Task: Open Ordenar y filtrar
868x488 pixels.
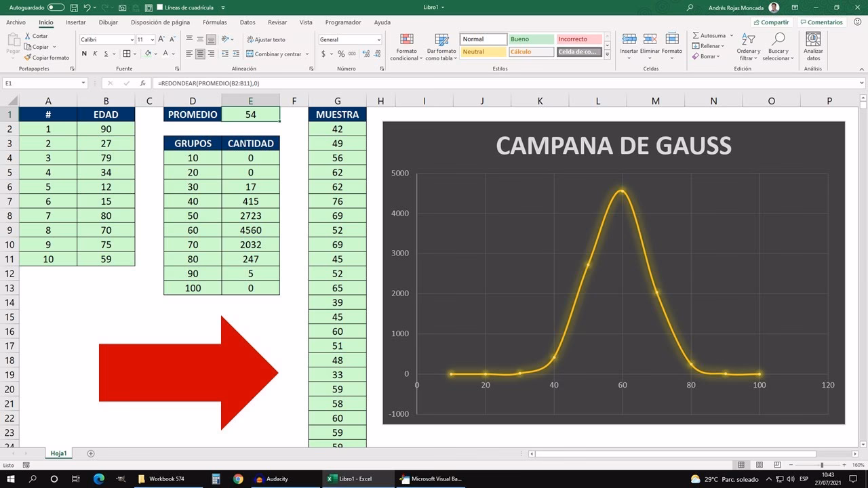Action: pyautogui.click(x=747, y=46)
